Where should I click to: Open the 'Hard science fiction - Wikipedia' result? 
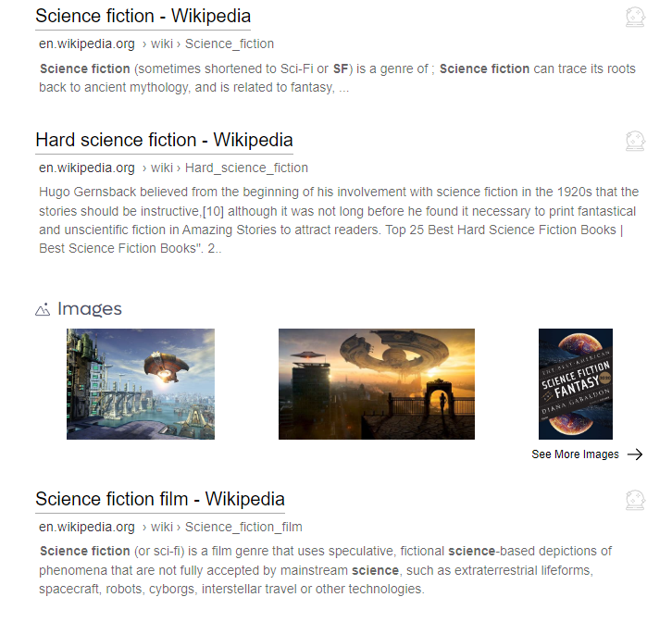[164, 141]
